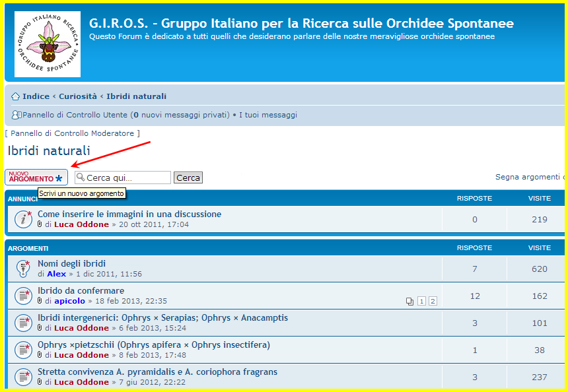568x392 pixels.
Task: Click attachment clip icon on Come inserire row
Action: (40, 224)
